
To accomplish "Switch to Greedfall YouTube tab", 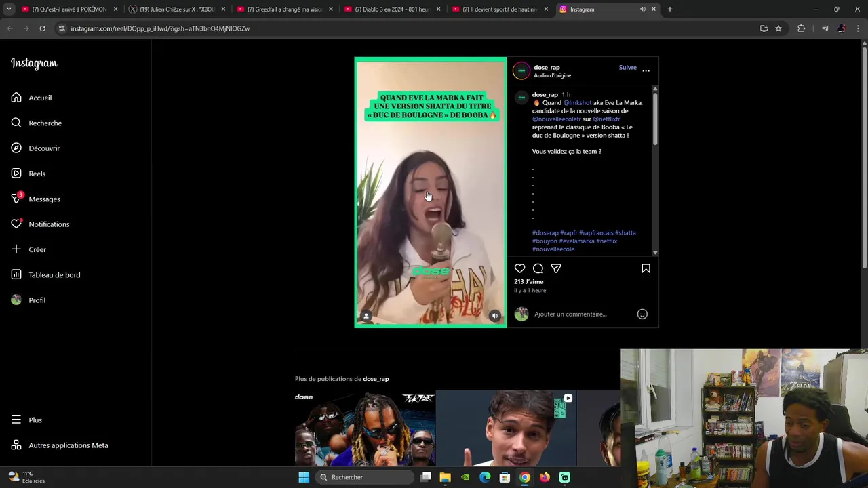I will (x=285, y=9).
